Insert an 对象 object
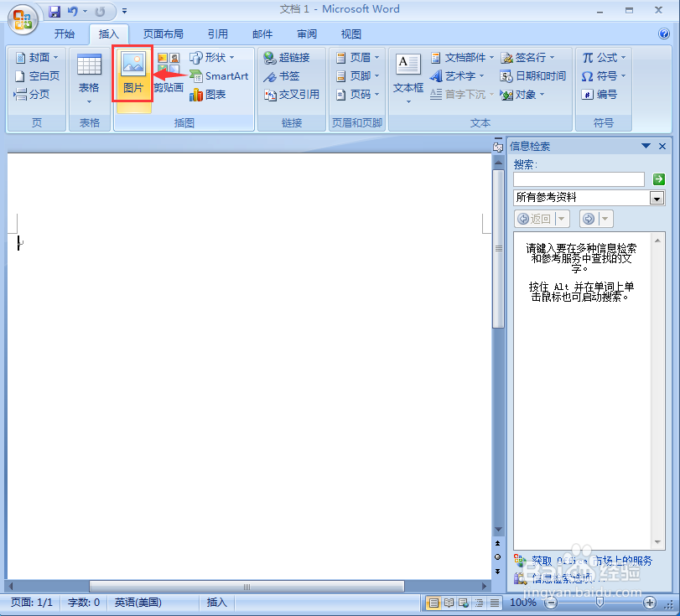 coord(522,94)
